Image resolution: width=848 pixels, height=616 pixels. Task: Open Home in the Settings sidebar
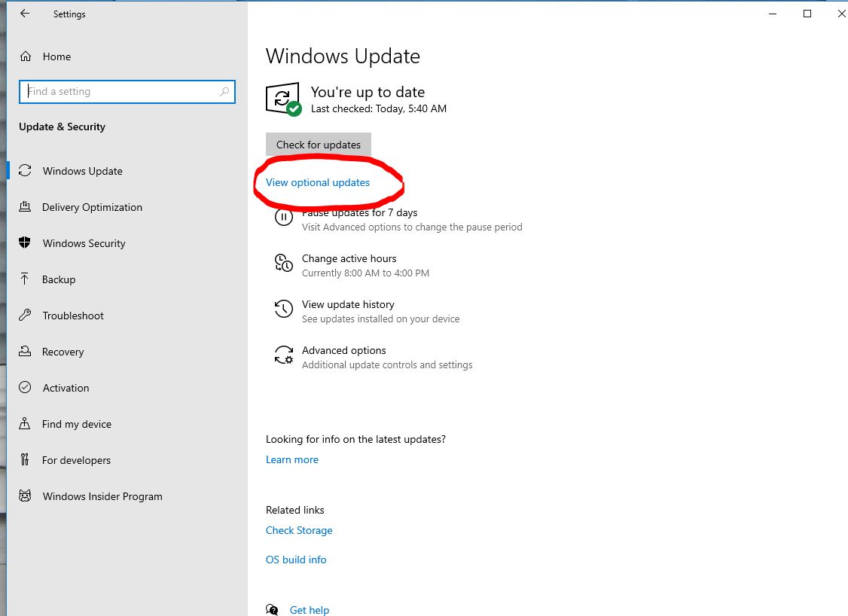pos(56,56)
